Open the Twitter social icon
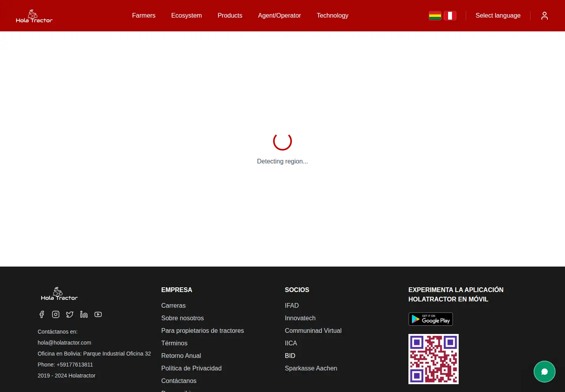 (70, 314)
